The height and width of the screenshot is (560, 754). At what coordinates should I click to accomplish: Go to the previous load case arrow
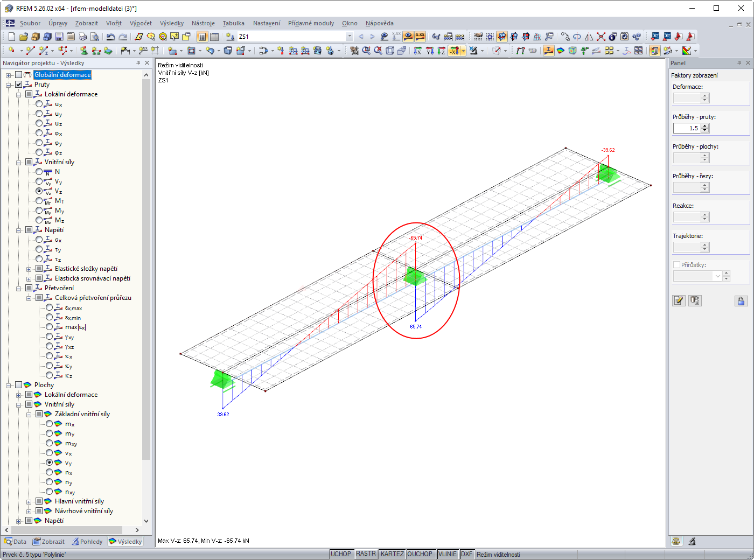pyautogui.click(x=361, y=37)
